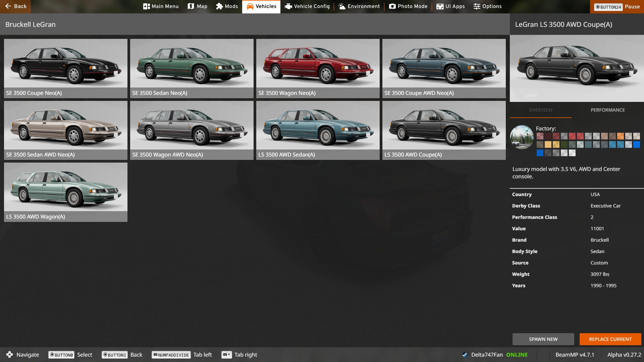The image size is (644, 362).
Task: Pick the solid slate teal paint swatch
Action: [x=588, y=144]
